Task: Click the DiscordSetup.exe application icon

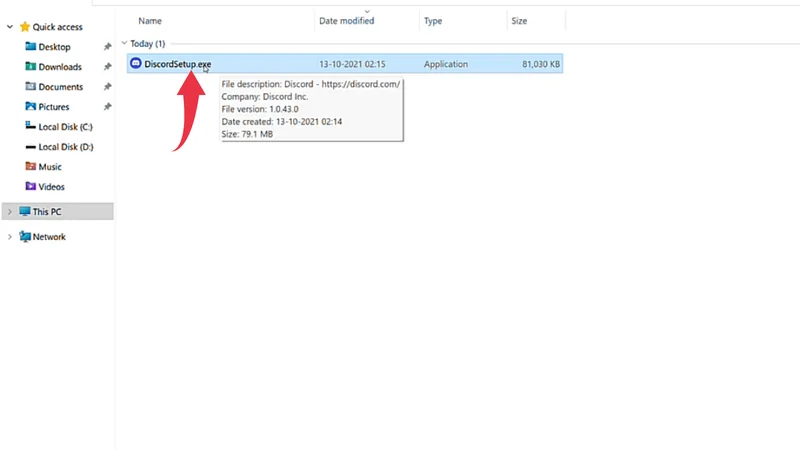Action: [x=136, y=64]
